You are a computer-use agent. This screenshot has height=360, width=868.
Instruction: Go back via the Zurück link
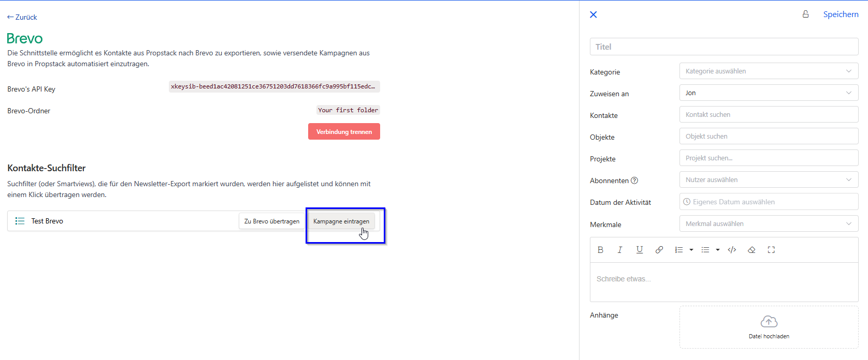[x=22, y=17]
